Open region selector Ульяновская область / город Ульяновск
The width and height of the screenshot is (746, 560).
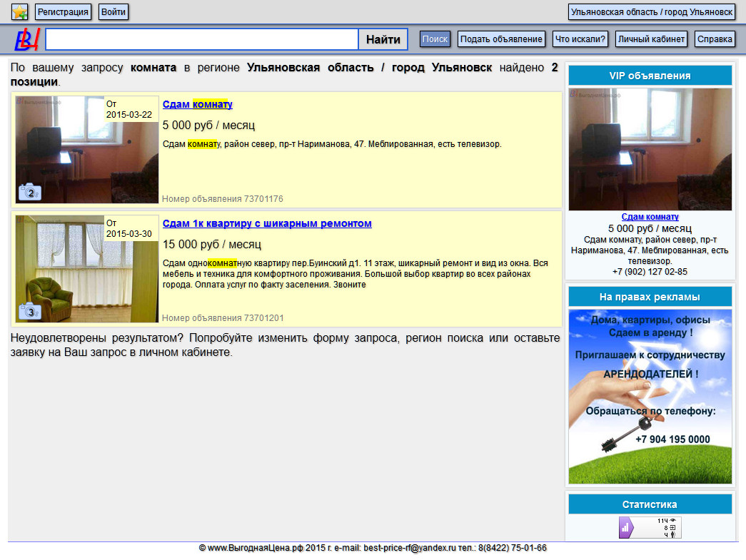point(652,12)
